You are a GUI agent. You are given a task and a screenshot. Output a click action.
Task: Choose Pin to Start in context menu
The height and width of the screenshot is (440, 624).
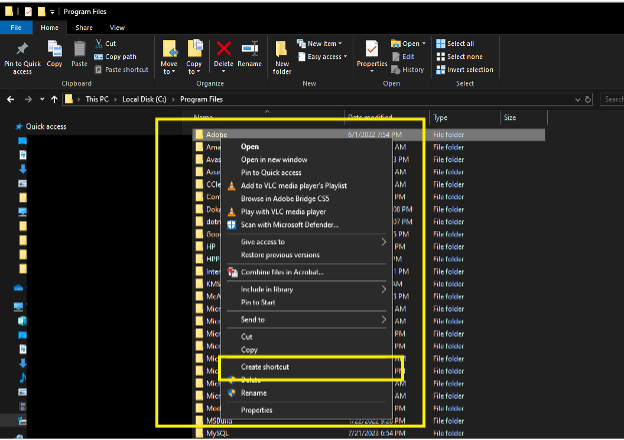306,302
